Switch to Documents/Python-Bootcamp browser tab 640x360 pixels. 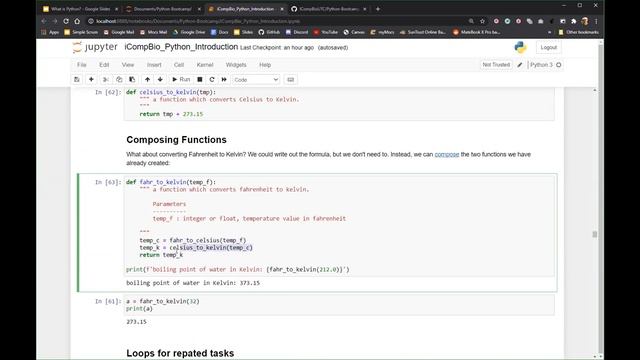tap(162, 9)
